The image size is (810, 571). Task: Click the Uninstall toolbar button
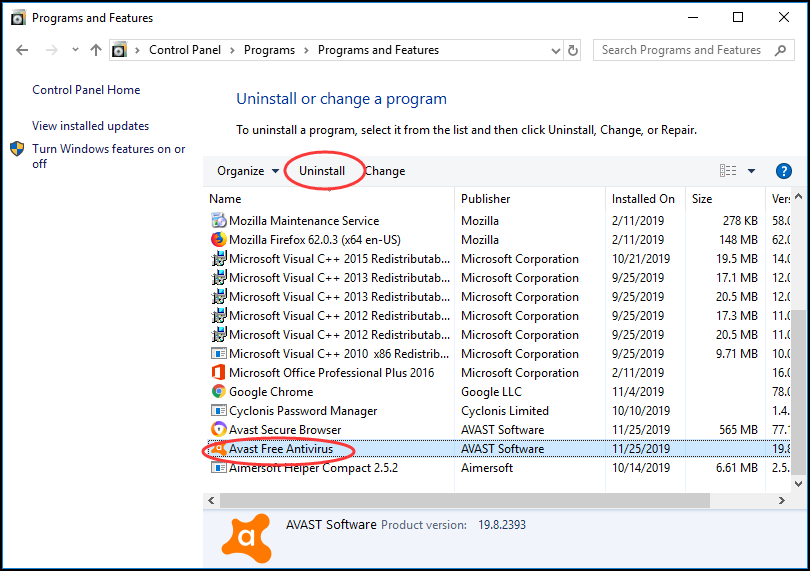322,171
